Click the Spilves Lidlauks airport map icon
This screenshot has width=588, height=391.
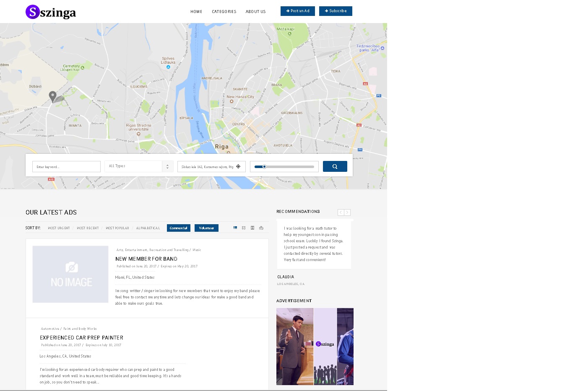pos(168,67)
